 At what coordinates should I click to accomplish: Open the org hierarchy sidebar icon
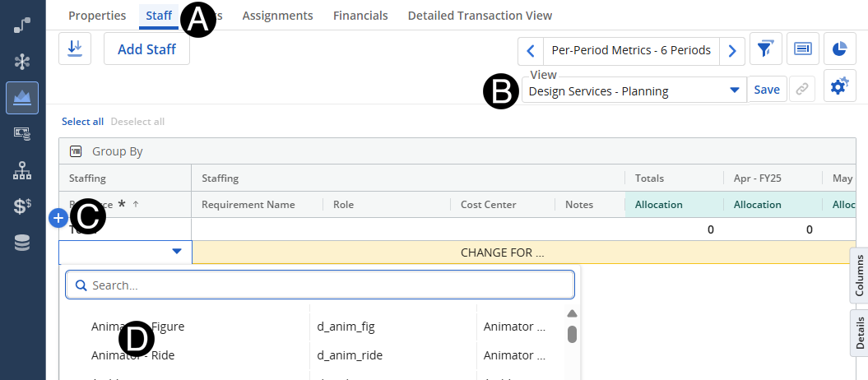[22, 170]
